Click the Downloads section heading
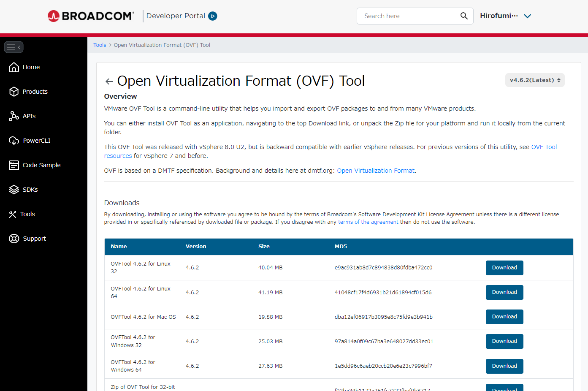Screen dimensions: 588x391 coord(122,203)
